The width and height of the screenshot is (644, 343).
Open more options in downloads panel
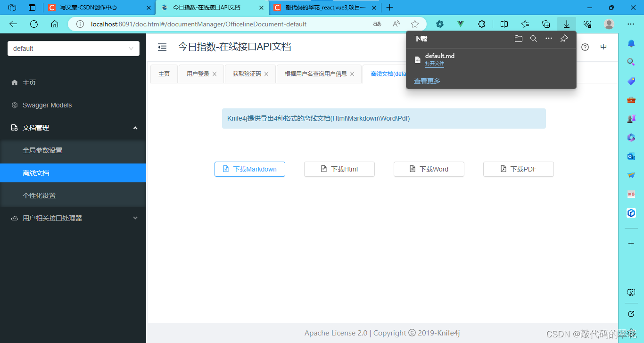point(549,39)
